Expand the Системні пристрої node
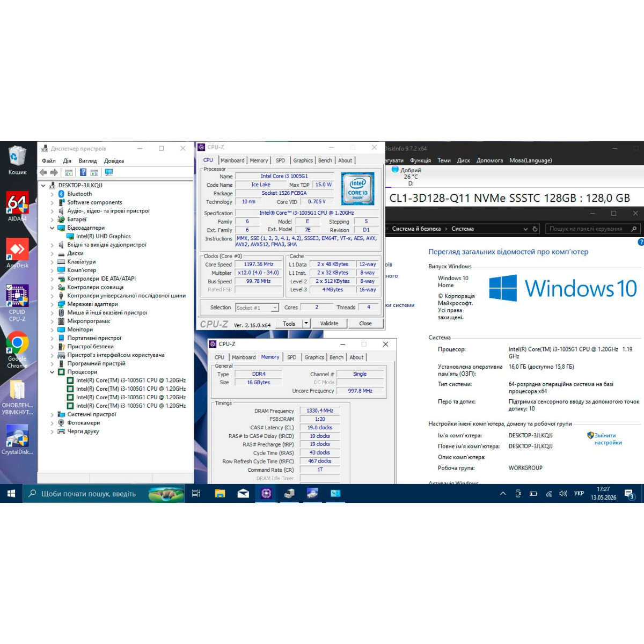This screenshot has width=644, height=644. (52, 414)
